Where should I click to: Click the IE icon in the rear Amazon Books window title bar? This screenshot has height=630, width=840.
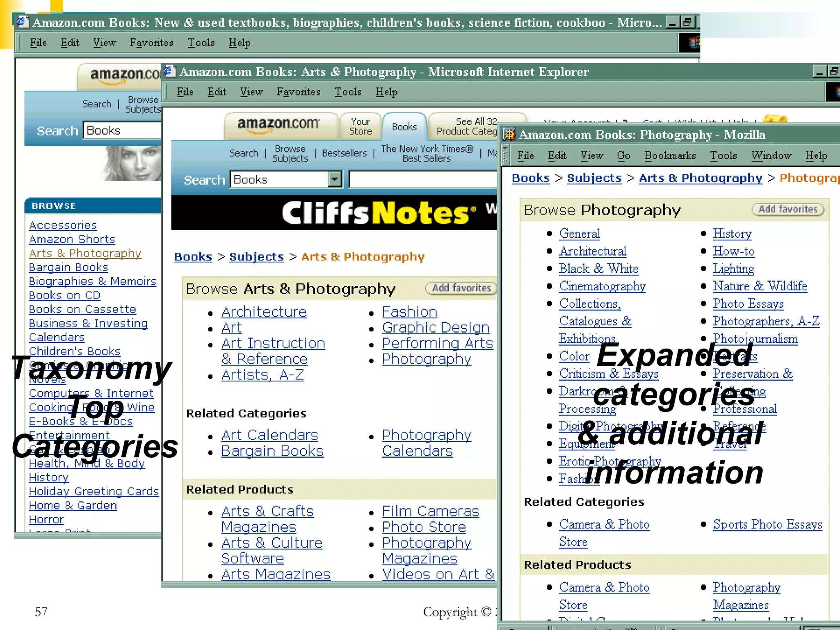click(x=23, y=22)
